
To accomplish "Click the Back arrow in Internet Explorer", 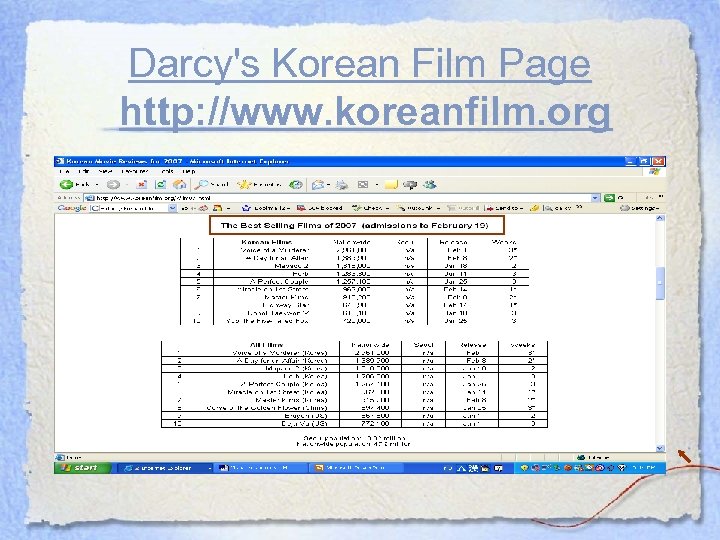I will click(67, 185).
